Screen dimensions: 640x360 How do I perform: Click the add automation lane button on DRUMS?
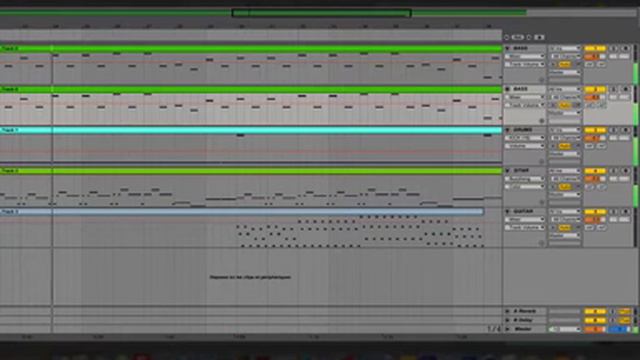[x=542, y=161]
